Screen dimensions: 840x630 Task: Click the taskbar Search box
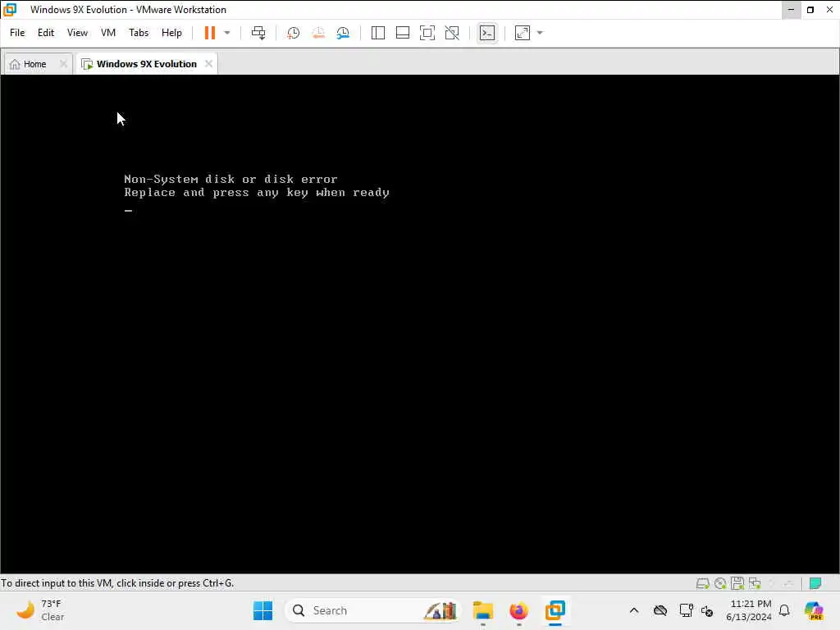[x=373, y=610]
